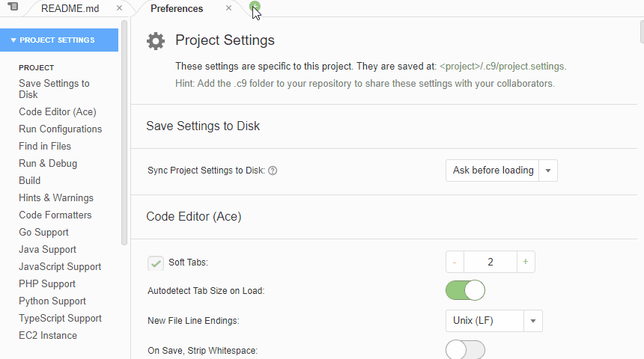The image size is (644, 359).
Task: Open Python Support settings section
Action: pyautogui.click(x=52, y=301)
